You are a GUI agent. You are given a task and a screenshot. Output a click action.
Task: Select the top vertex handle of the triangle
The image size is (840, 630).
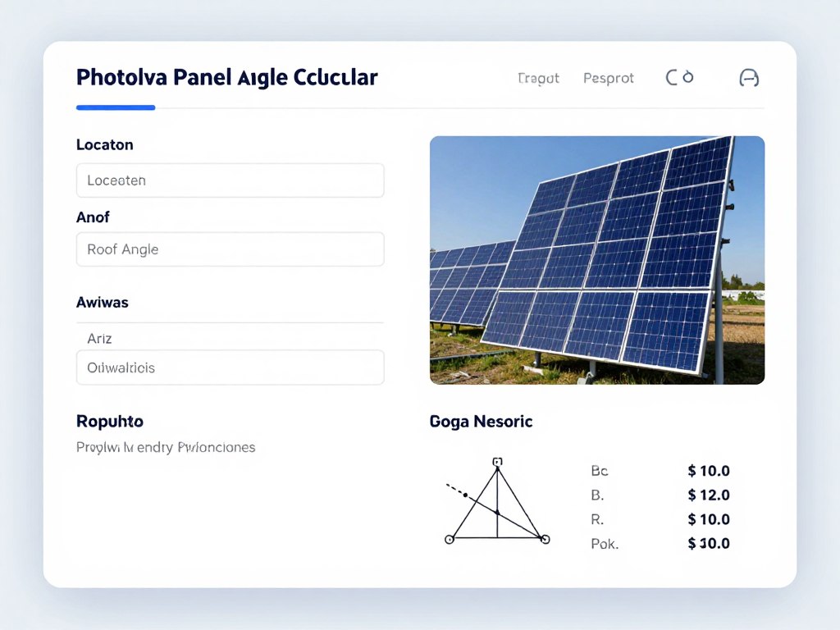(497, 462)
